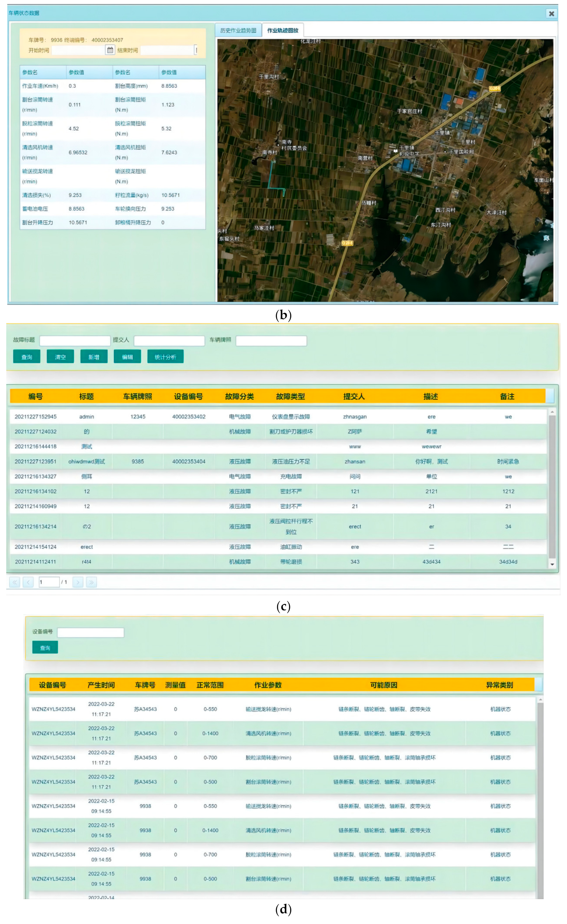The height and width of the screenshot is (924, 567).
Task: Click the 提交人 input field
Action: tap(169, 341)
